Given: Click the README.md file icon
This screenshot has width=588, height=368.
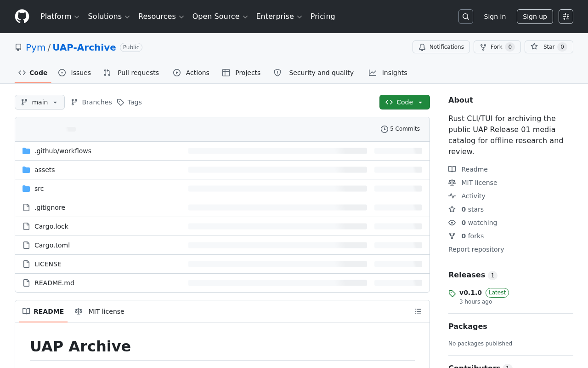Looking at the screenshot, I should point(26,283).
